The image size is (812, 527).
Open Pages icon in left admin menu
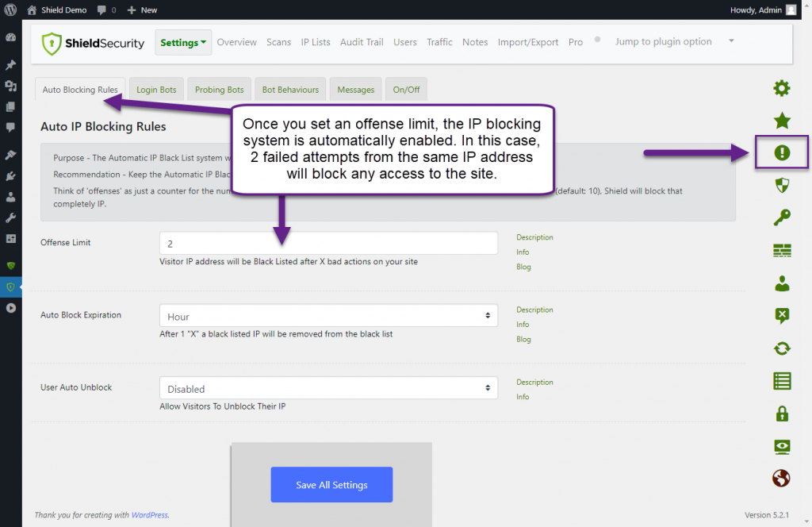(11, 106)
